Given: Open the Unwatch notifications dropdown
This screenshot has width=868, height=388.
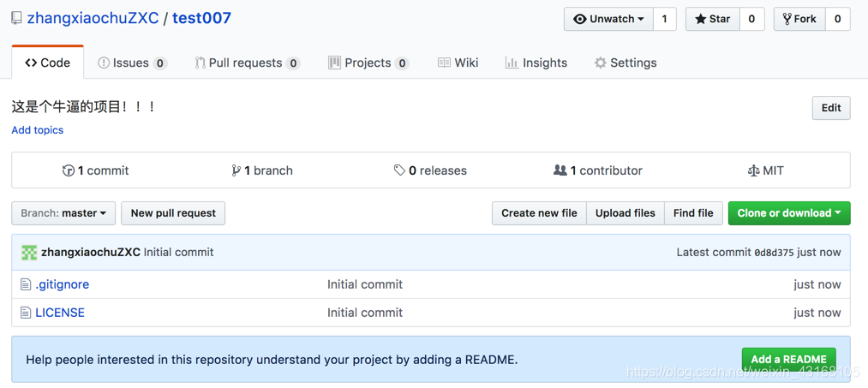Looking at the screenshot, I should (x=609, y=19).
